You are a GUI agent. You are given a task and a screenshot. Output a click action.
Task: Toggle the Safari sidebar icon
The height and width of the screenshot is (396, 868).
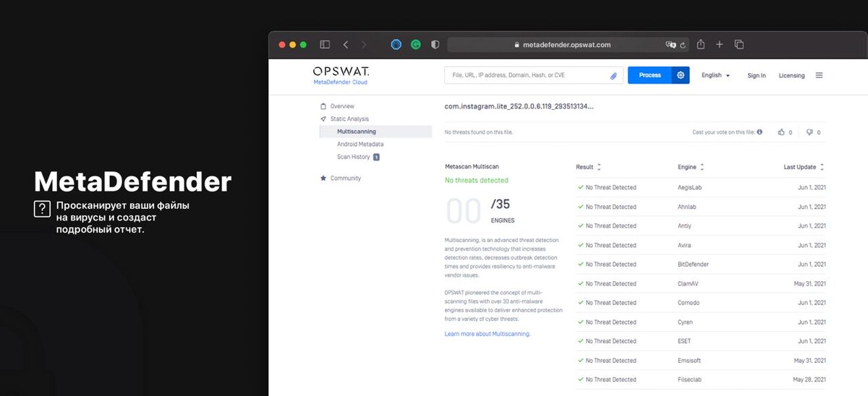[325, 44]
